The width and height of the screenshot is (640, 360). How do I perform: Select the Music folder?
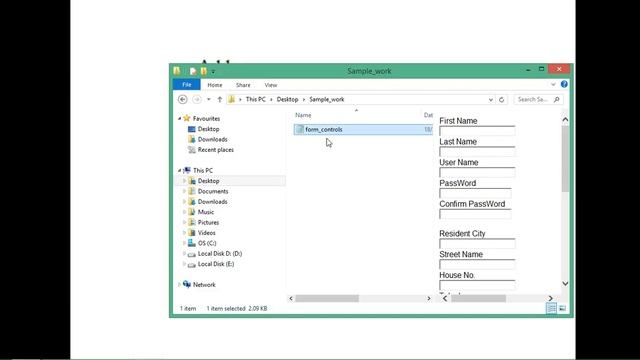tap(206, 212)
